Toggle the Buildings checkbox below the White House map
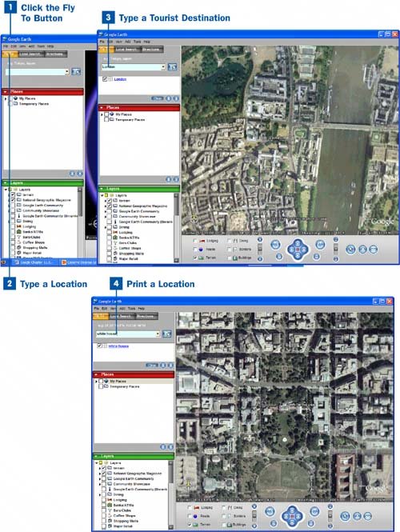The image size is (400, 532). point(224,525)
